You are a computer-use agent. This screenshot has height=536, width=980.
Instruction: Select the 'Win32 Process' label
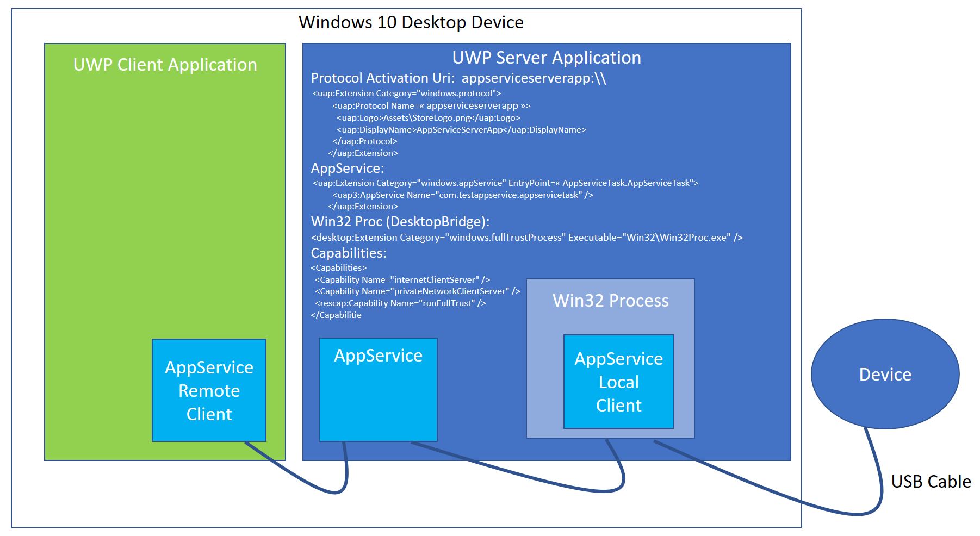coord(610,301)
